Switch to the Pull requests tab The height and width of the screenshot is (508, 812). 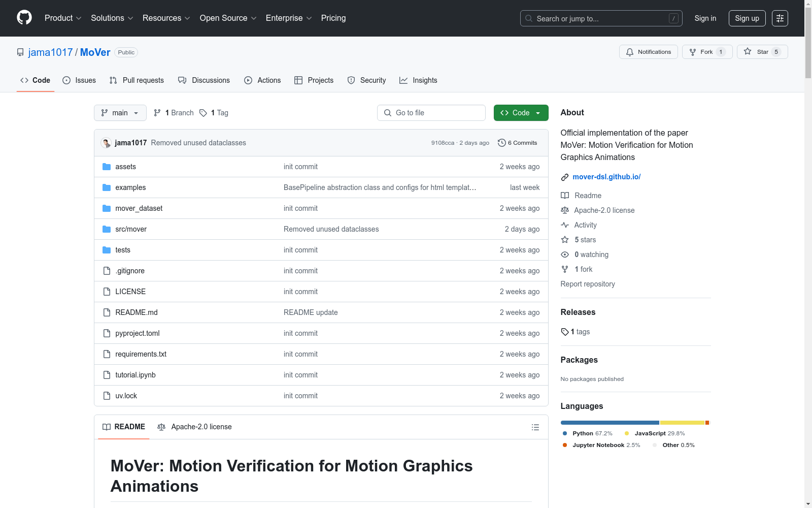137,80
